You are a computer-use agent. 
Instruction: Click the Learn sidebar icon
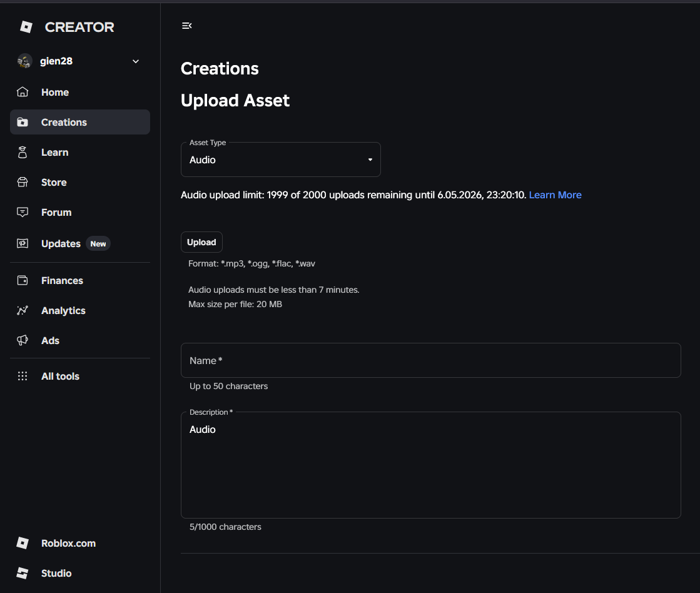23,152
